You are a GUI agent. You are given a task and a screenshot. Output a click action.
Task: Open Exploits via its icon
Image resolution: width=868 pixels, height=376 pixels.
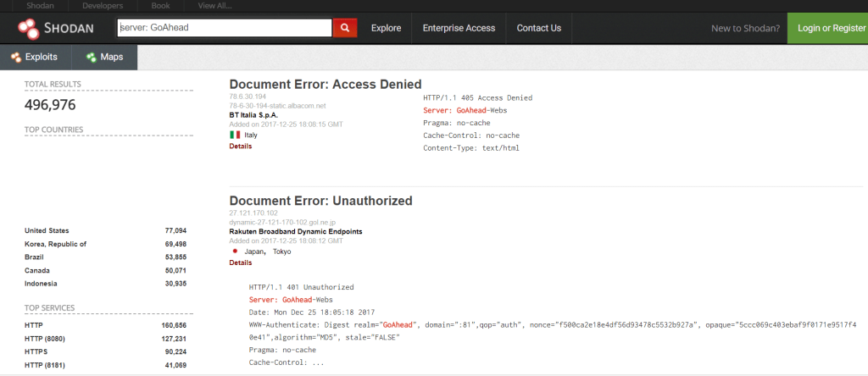(x=16, y=57)
